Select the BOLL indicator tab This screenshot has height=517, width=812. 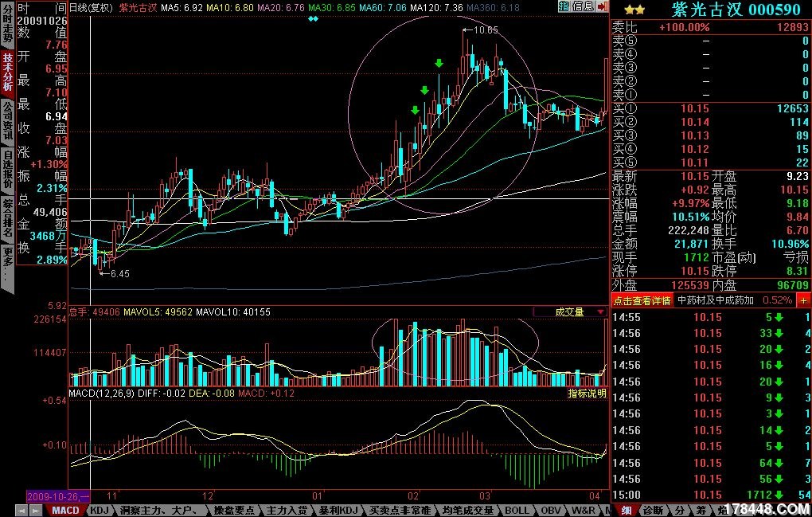tap(516, 510)
